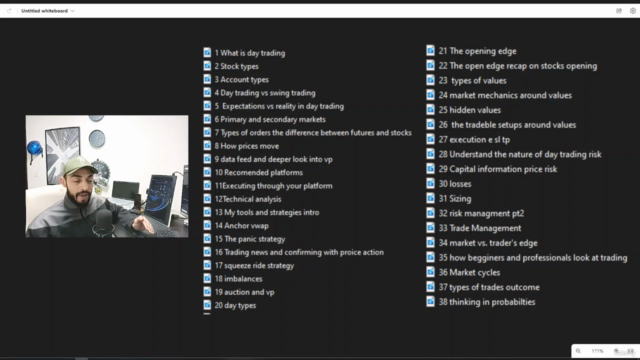Viewport: 640px width, 360px height.
Task: Click document icon beside 30 losses
Action: tap(431, 183)
